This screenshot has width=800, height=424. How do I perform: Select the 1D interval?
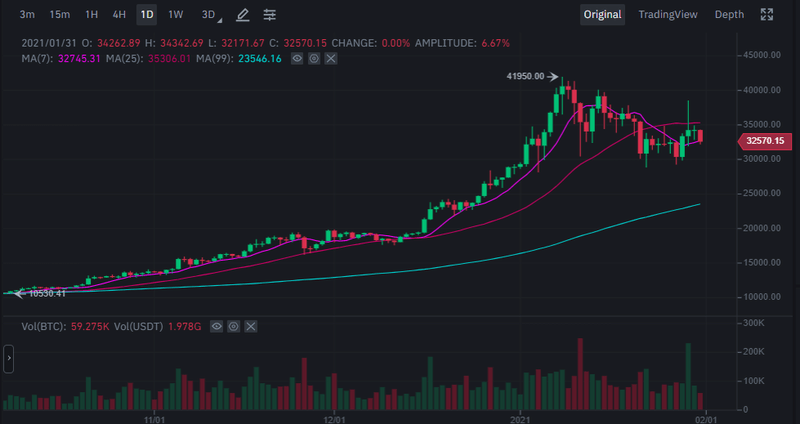(x=147, y=15)
